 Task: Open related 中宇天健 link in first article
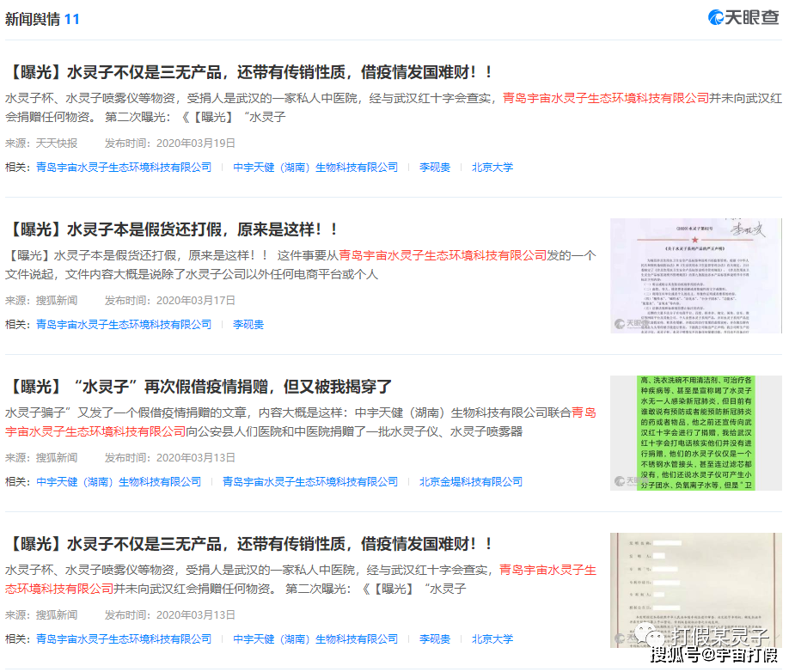click(x=315, y=168)
